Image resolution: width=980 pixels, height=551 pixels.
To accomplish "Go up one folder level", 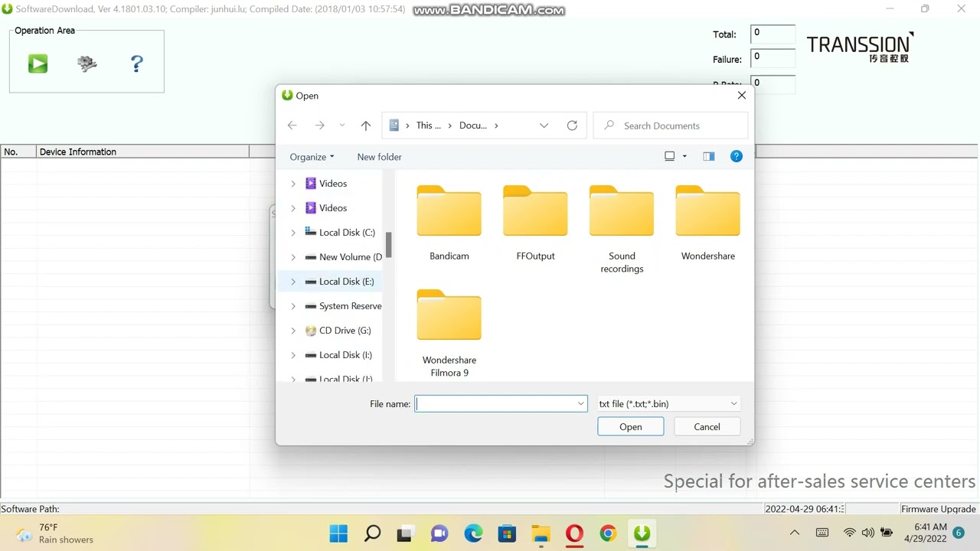I will (366, 126).
